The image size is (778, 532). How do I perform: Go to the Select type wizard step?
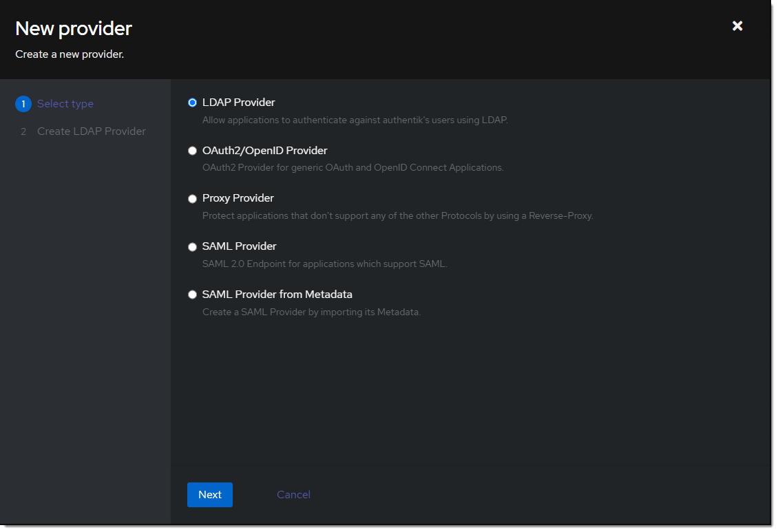[x=65, y=104]
